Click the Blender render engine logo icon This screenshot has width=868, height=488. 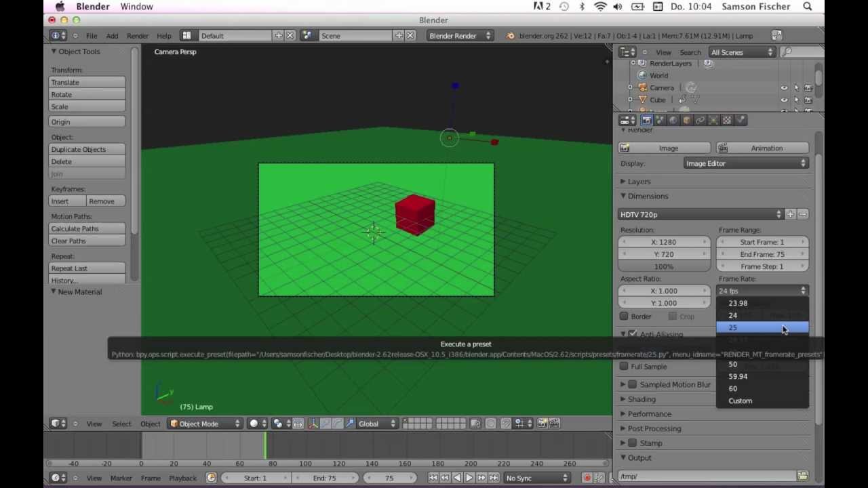point(511,36)
